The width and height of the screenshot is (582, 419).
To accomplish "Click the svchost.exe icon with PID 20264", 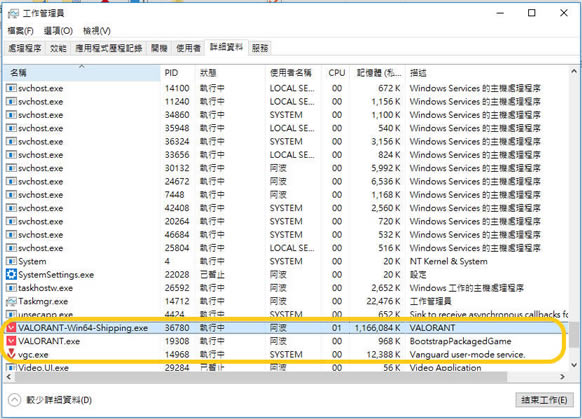I will 12,221.
